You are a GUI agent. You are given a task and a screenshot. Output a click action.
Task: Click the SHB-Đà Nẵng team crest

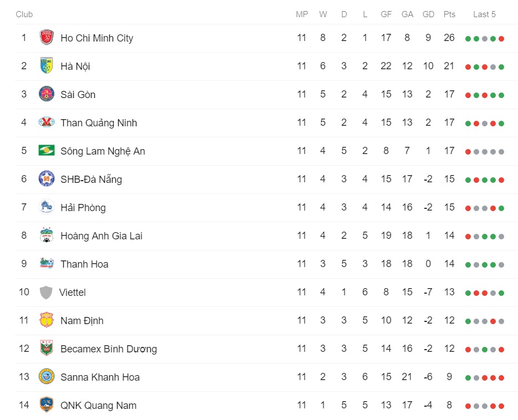click(x=47, y=179)
